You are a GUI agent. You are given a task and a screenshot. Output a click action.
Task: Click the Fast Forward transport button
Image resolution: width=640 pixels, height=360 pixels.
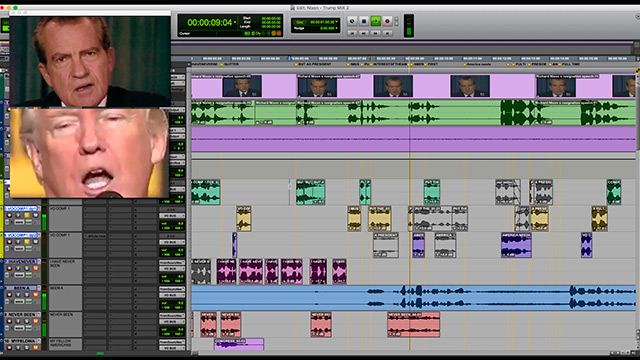coord(376,33)
